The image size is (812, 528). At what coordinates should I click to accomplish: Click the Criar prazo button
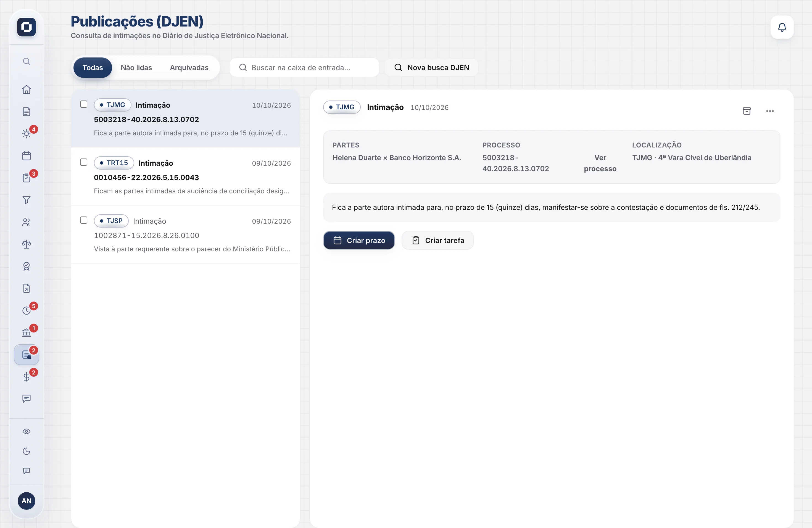tap(359, 241)
